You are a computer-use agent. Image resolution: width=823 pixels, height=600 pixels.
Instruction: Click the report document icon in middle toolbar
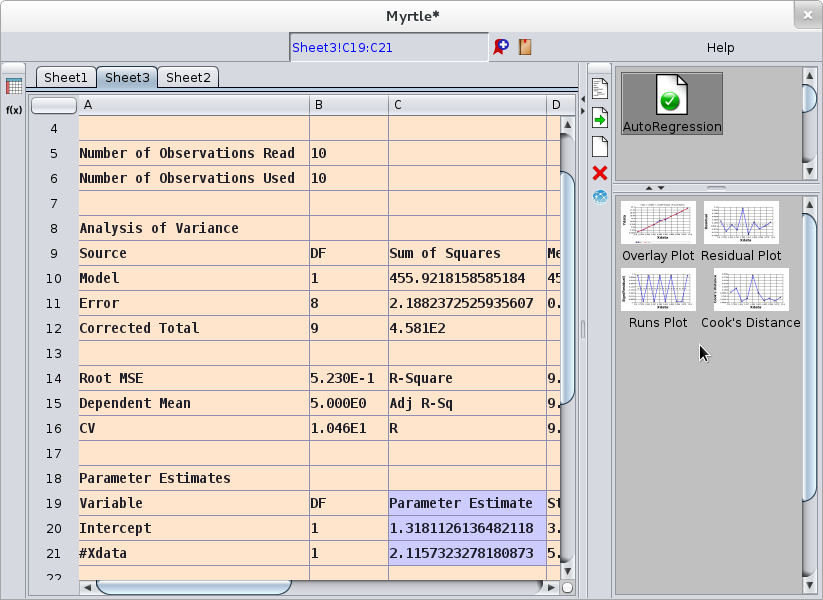pyautogui.click(x=598, y=88)
